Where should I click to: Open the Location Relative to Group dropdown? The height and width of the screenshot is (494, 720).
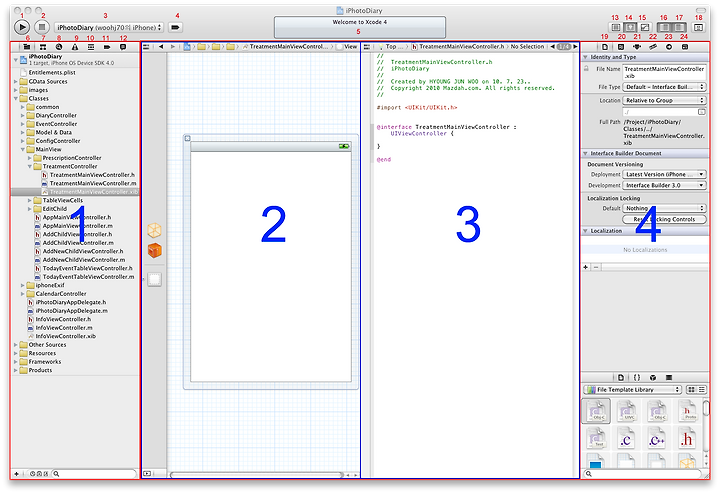tap(664, 100)
